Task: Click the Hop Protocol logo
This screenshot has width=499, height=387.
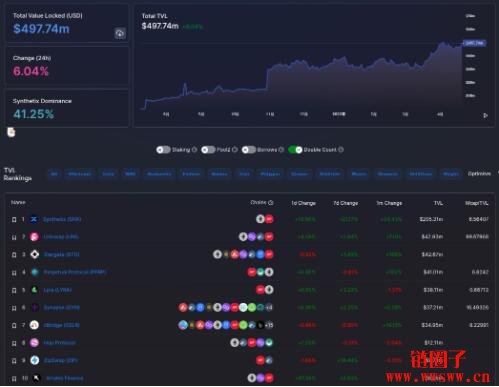Action: pyautogui.click(x=34, y=343)
